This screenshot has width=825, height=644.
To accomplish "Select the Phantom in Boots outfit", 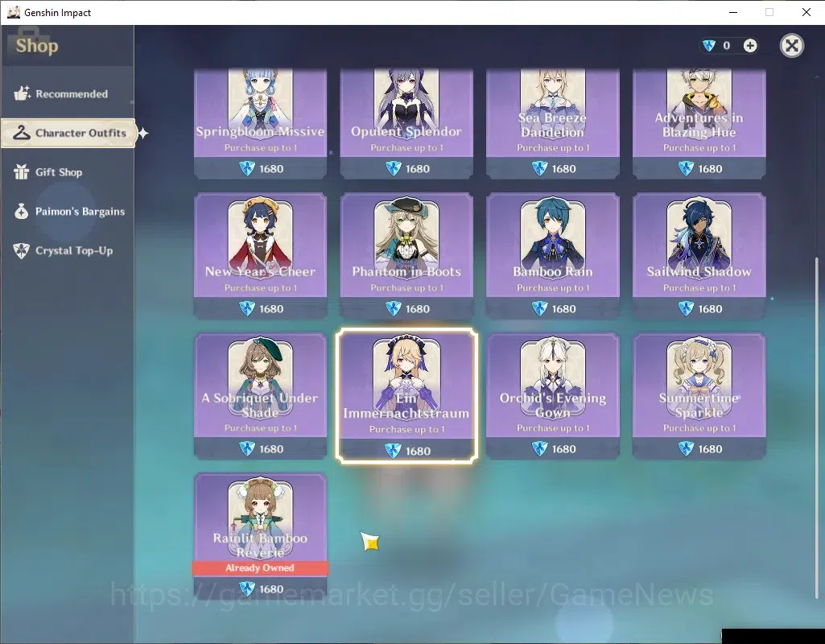I will pos(406,256).
